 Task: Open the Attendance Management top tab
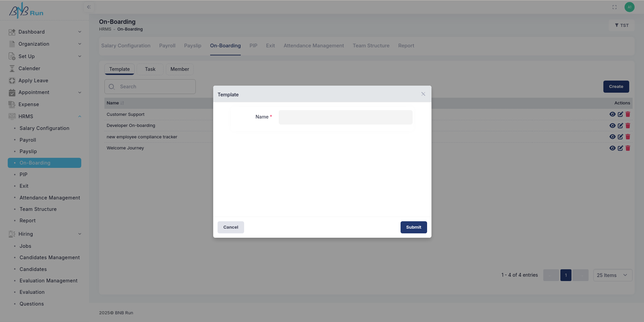click(x=314, y=46)
